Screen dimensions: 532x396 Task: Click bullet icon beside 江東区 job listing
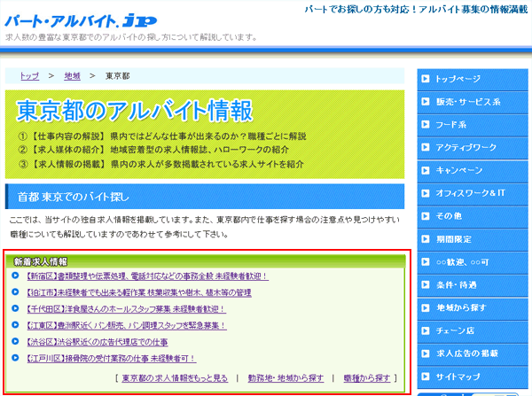(15, 324)
